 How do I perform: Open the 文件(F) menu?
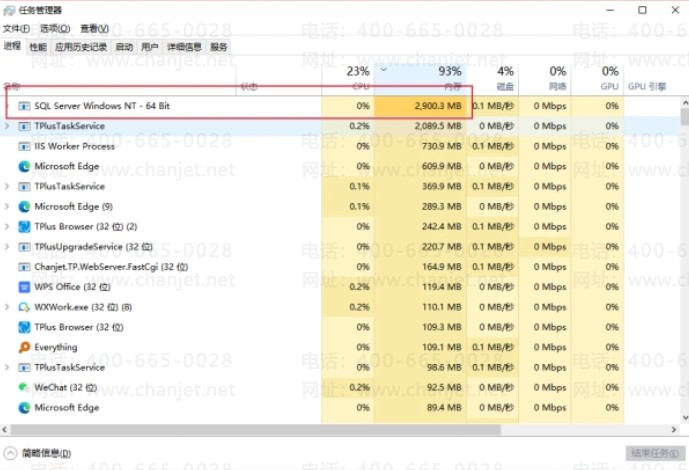click(16, 29)
